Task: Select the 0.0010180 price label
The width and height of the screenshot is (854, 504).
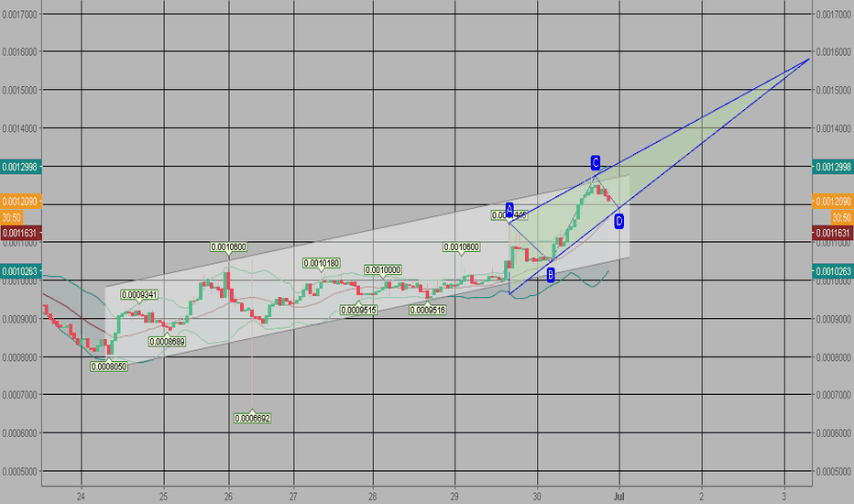Action: pos(322,263)
